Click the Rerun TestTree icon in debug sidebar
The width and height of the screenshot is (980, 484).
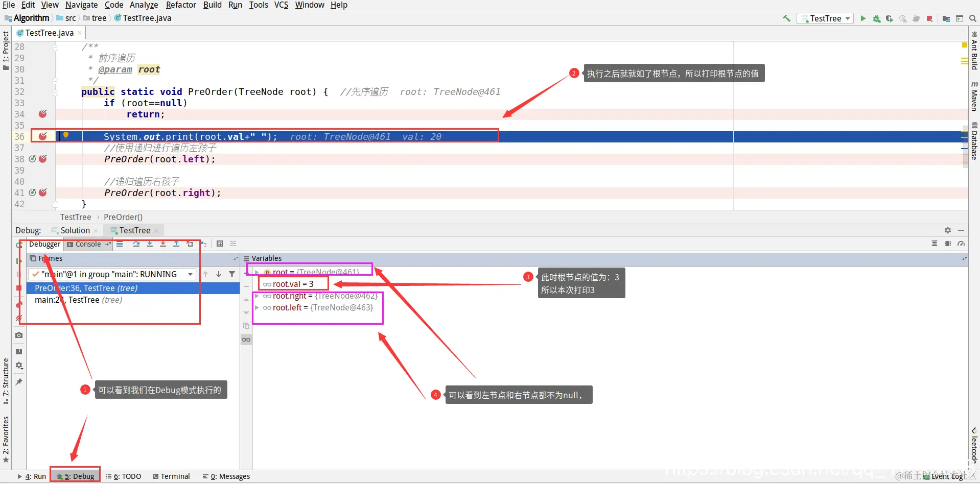click(x=19, y=246)
